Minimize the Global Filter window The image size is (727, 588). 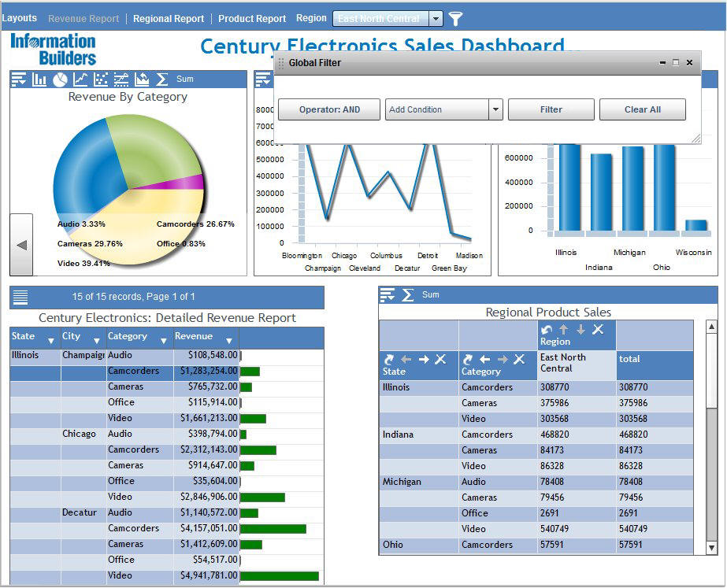point(662,62)
